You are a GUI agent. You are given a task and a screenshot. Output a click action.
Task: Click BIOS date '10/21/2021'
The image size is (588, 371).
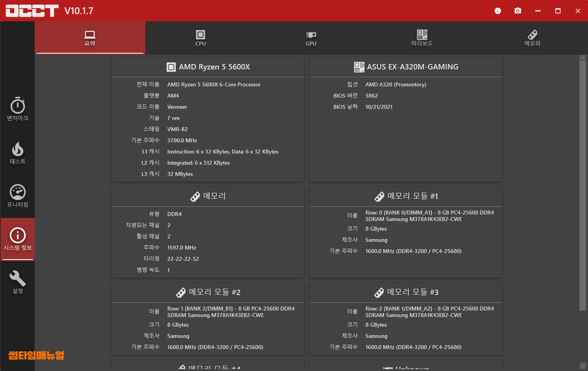point(379,107)
